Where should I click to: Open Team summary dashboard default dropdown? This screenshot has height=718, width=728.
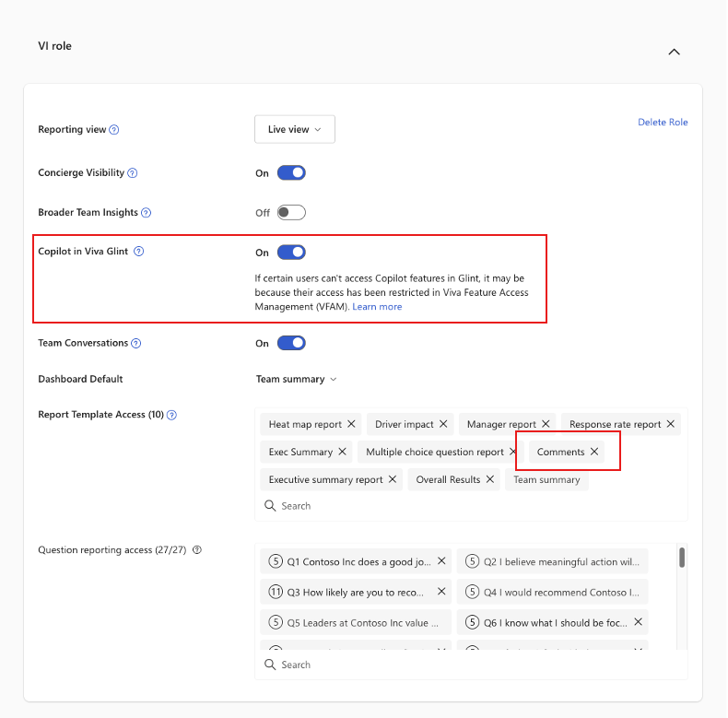(x=296, y=379)
